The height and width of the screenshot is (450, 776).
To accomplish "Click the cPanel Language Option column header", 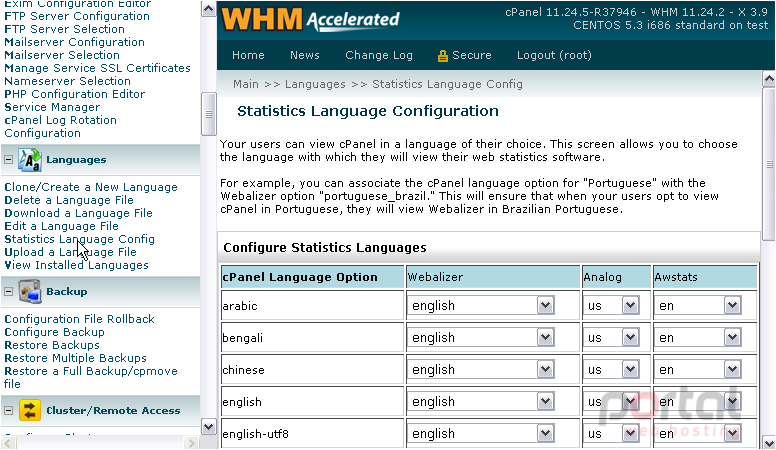I will 313,277.
